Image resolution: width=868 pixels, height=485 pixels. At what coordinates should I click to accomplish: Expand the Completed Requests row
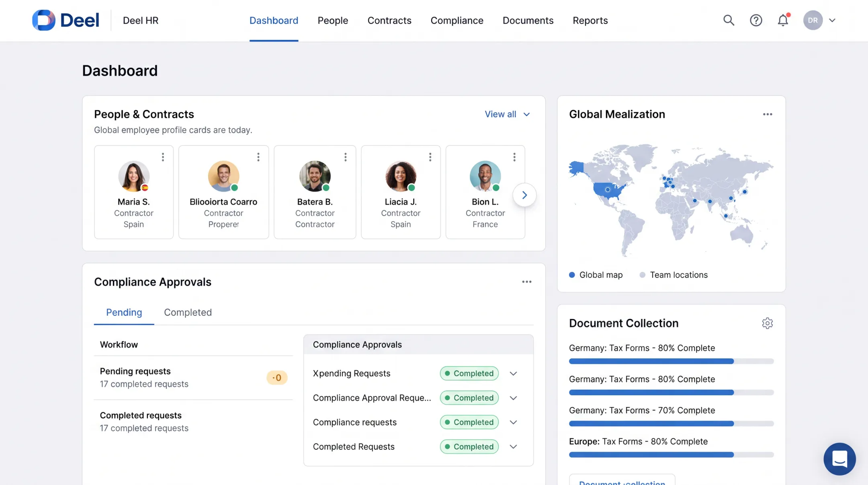click(x=513, y=447)
